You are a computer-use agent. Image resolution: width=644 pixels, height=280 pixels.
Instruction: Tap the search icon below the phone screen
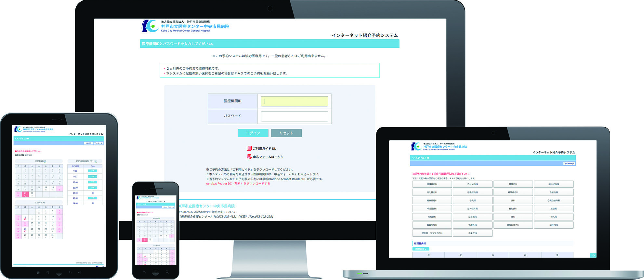point(167,272)
